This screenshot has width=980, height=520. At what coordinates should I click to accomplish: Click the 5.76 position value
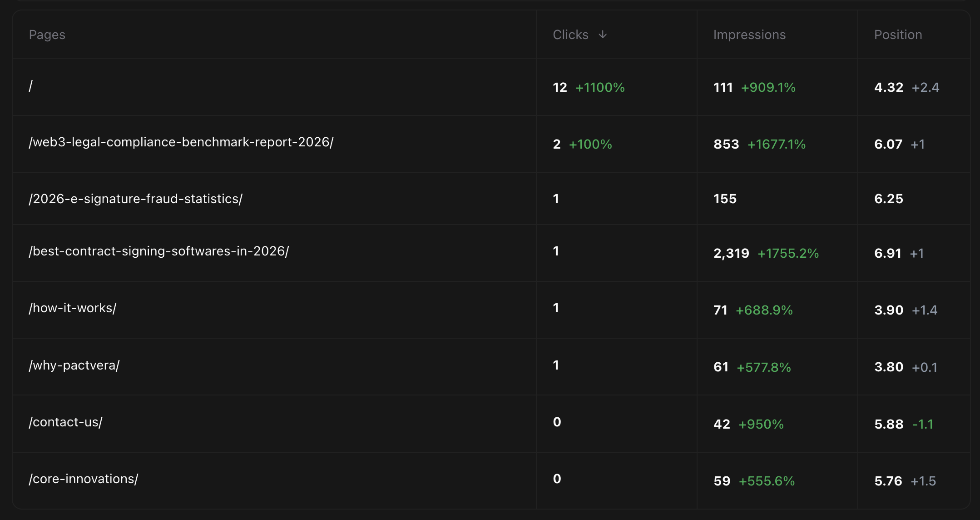tap(888, 481)
